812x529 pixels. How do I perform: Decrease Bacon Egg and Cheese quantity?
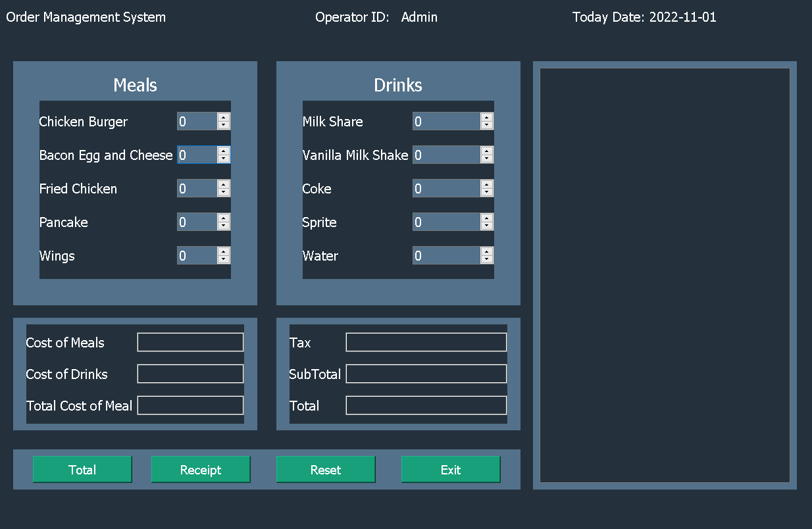(223, 159)
